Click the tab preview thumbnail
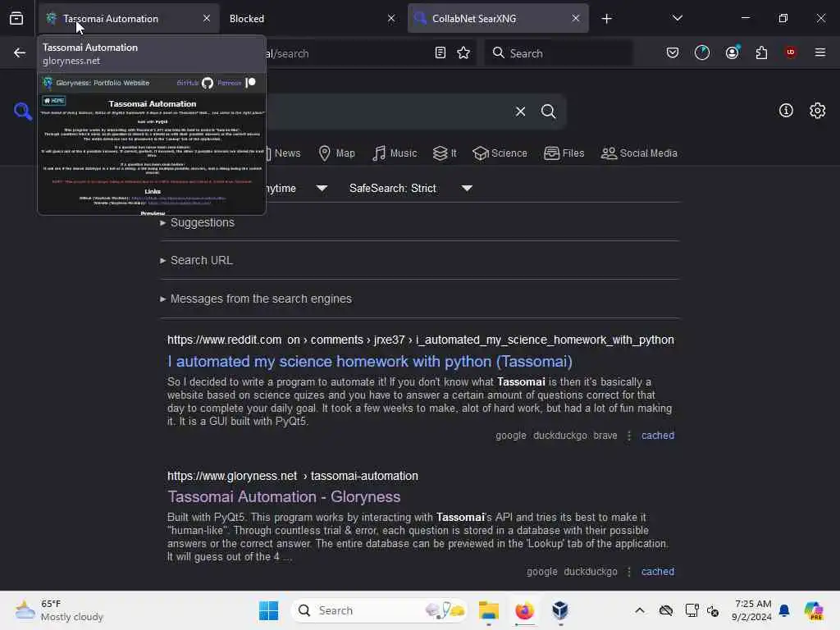840x630 pixels. [152, 144]
